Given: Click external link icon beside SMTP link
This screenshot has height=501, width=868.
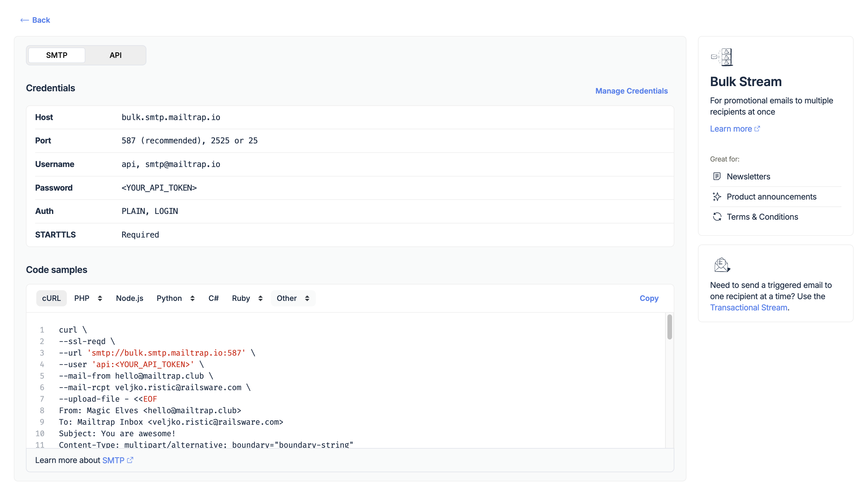Looking at the screenshot, I should [x=130, y=460].
